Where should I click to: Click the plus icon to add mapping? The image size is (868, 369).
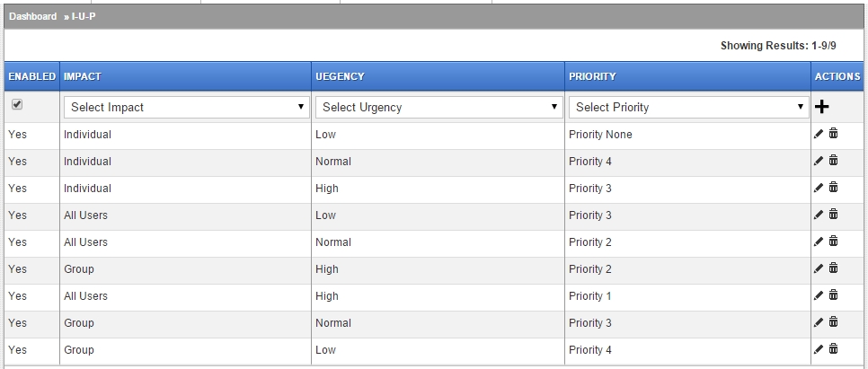pyautogui.click(x=821, y=107)
